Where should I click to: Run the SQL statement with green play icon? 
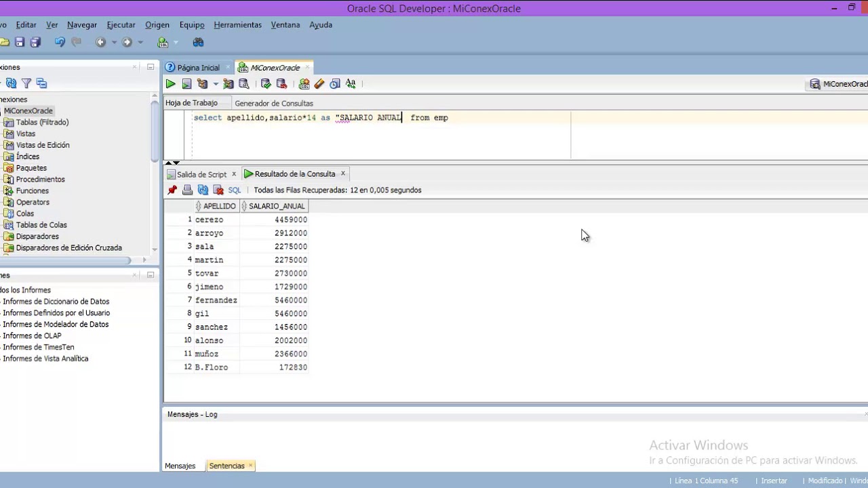[x=170, y=84]
